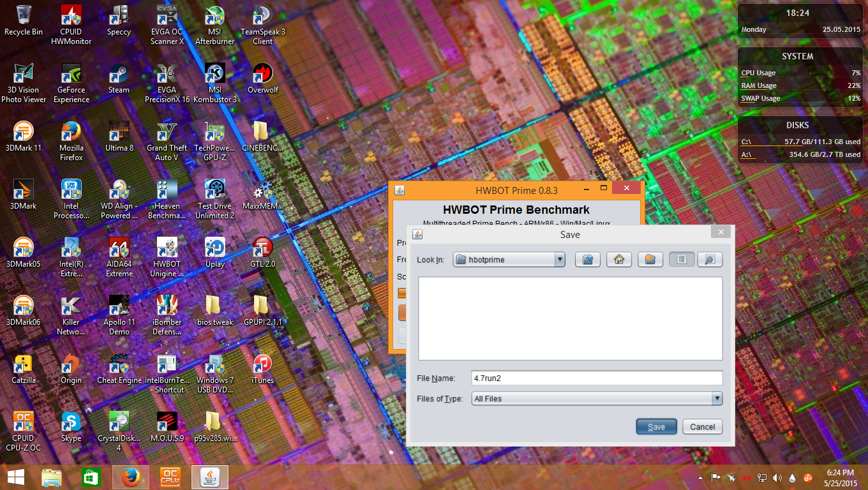This screenshot has width=868, height=490.
Task: Show hidden tray icons arrow
Action: [x=701, y=477]
